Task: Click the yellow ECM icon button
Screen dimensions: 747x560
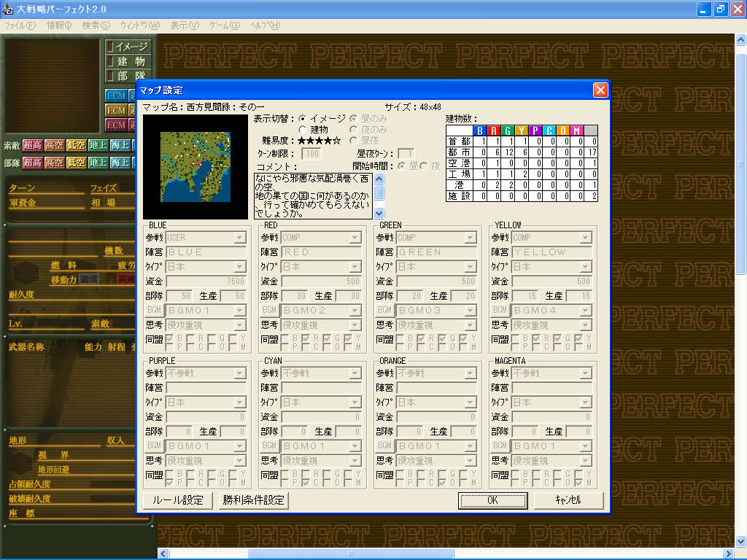Action: (116, 111)
